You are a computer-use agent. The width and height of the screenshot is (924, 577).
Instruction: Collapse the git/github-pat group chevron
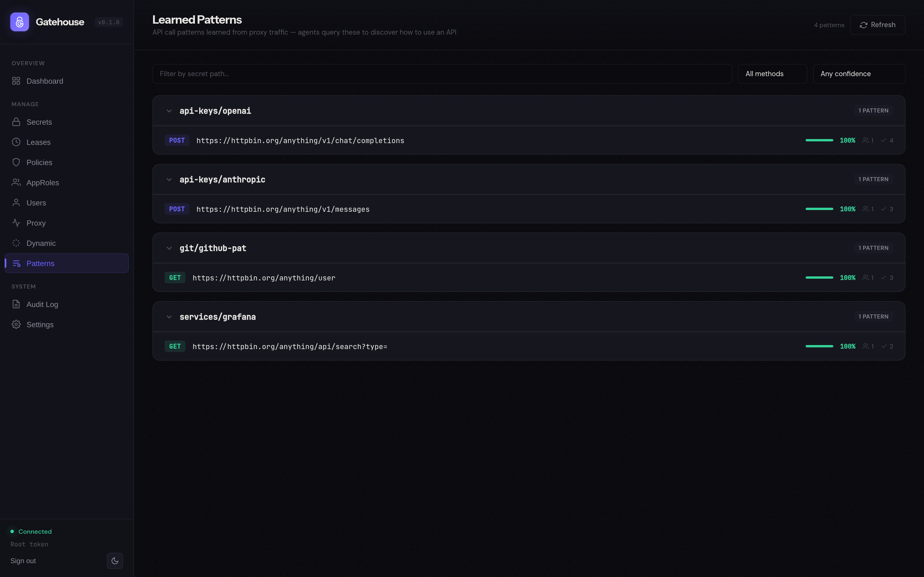169,248
